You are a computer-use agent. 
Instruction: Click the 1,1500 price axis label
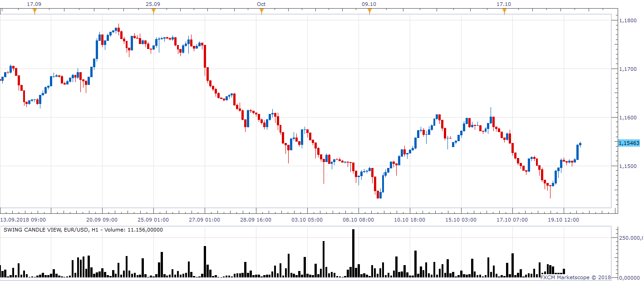(x=629, y=166)
